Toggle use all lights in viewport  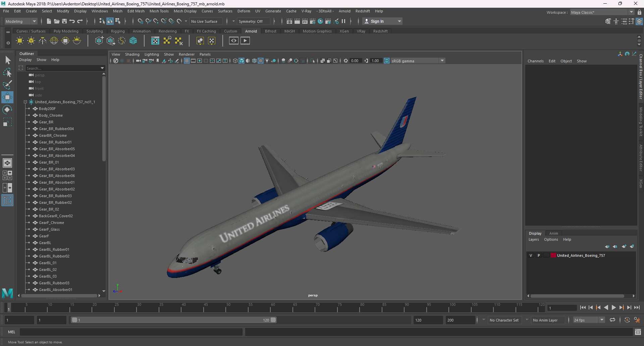click(x=267, y=61)
